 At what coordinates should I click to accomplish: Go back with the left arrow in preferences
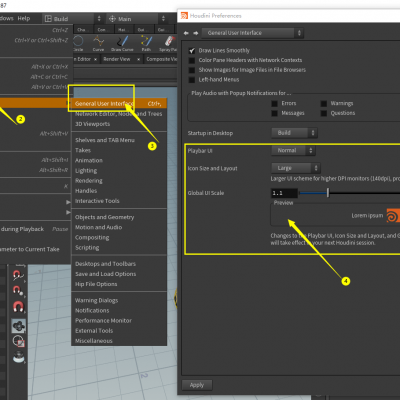186,33
